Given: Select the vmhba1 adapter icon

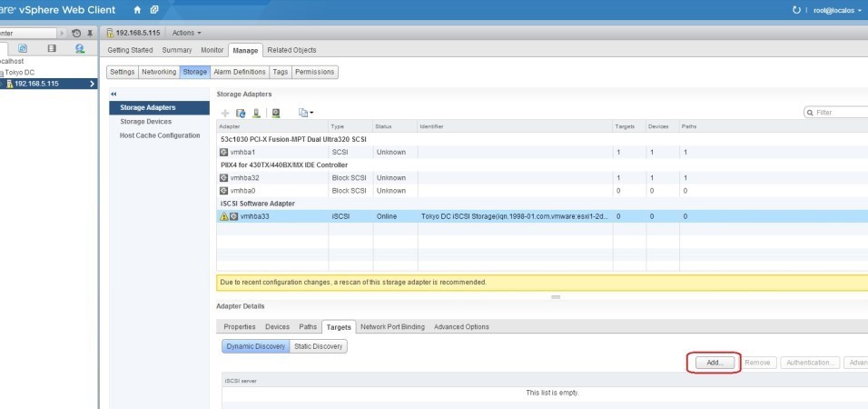Looking at the screenshot, I should (x=223, y=152).
